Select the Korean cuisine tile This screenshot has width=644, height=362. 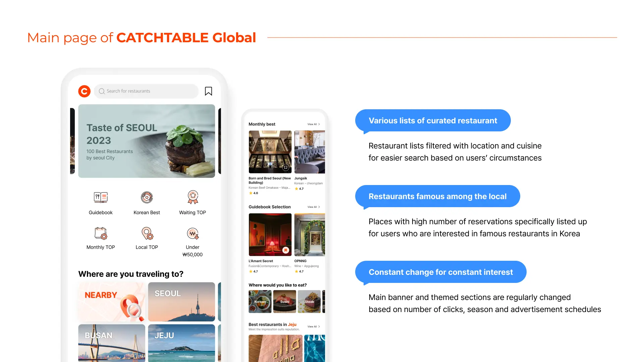click(x=260, y=302)
